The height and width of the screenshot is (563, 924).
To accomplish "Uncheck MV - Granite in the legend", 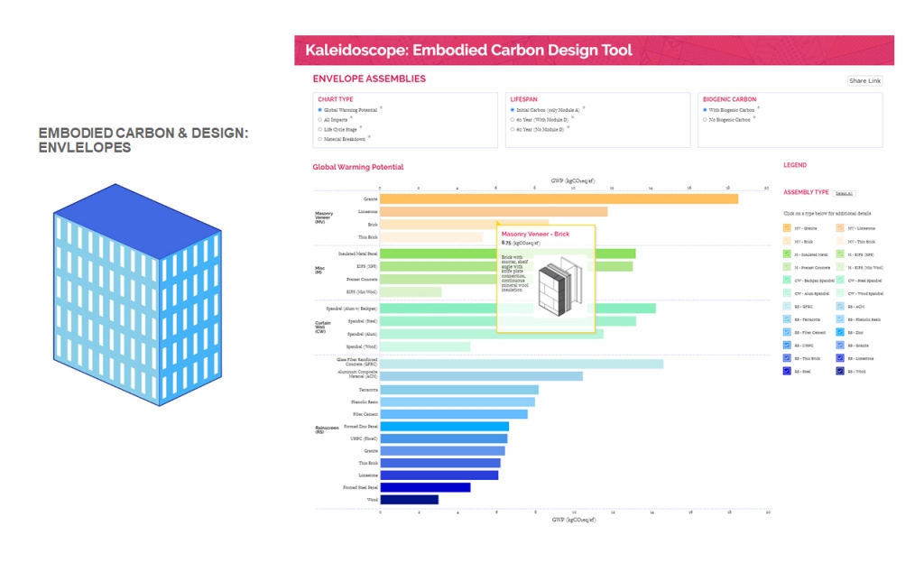I will point(788,228).
